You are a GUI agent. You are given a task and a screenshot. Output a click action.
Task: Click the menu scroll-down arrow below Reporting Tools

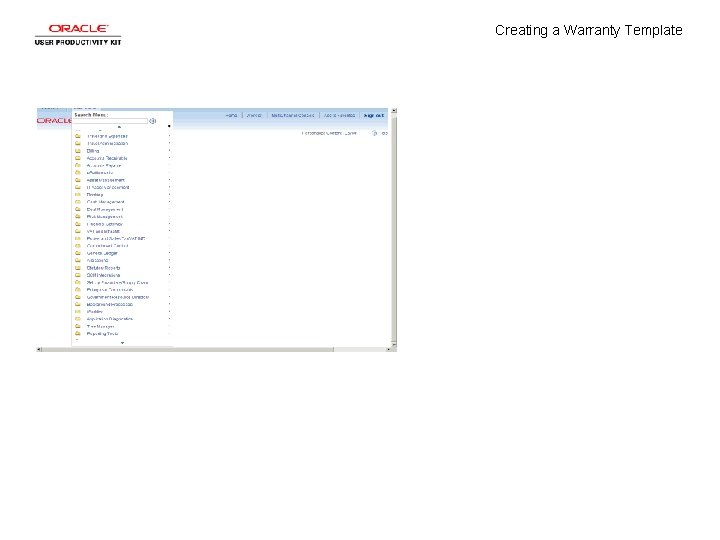pyautogui.click(x=122, y=343)
